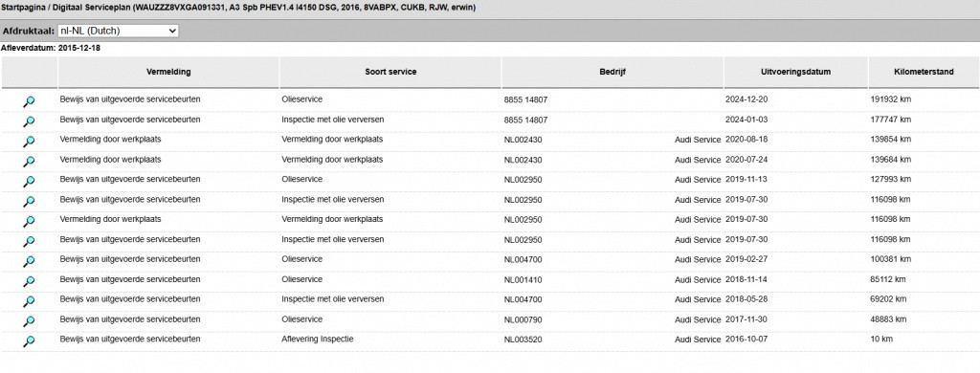
Task: Select the NL003520 company cell
Action: [x=612, y=340]
